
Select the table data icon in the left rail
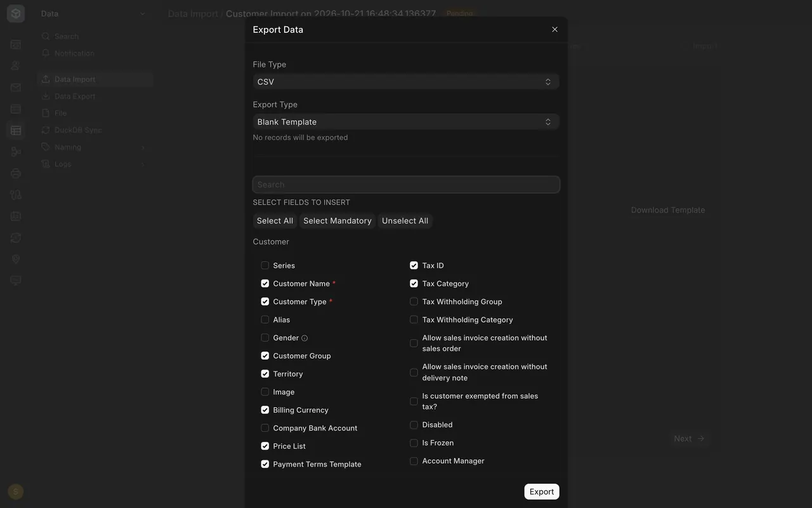point(16,130)
